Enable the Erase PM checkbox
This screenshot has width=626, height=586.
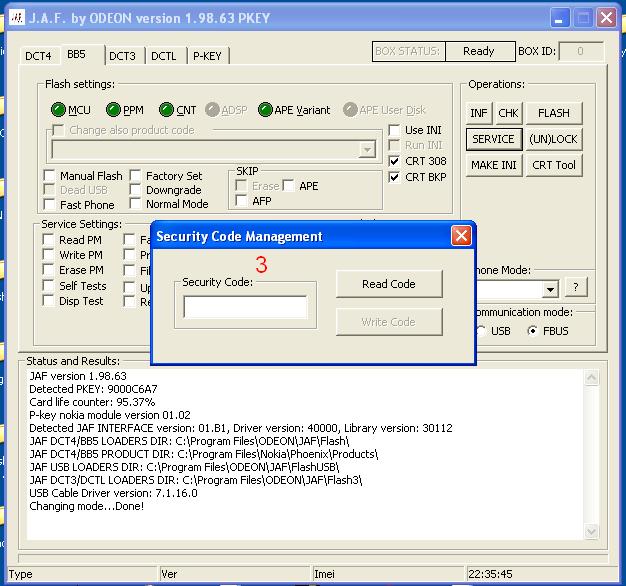[48, 270]
